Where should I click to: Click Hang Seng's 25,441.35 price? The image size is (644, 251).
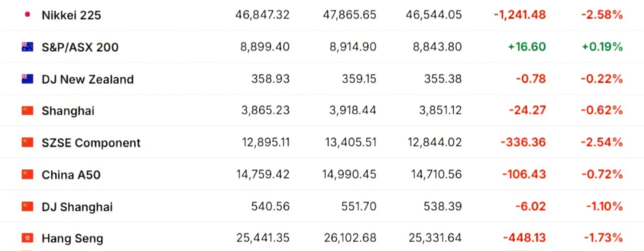pos(263,238)
